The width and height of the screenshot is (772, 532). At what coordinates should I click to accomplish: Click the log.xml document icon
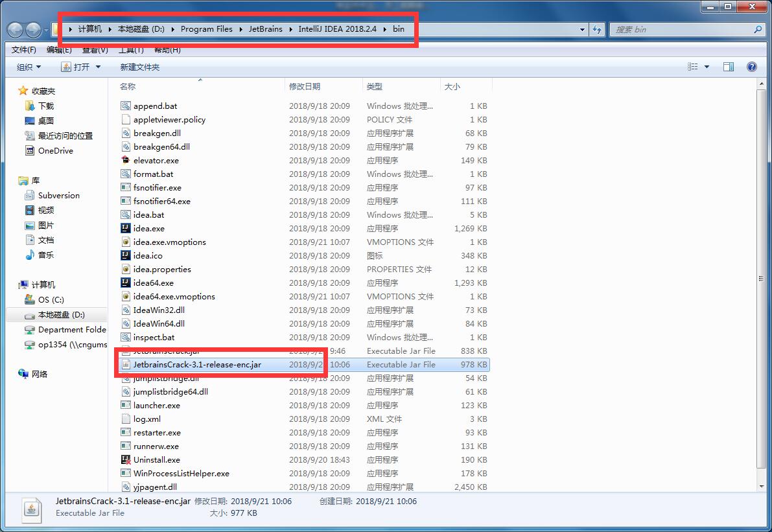126,419
